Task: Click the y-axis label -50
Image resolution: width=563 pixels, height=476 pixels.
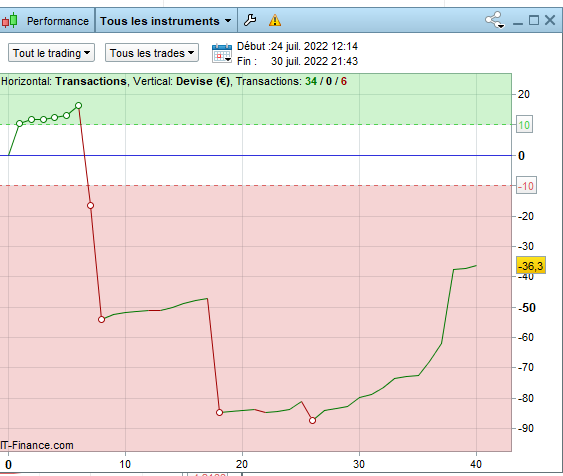Action: point(526,308)
